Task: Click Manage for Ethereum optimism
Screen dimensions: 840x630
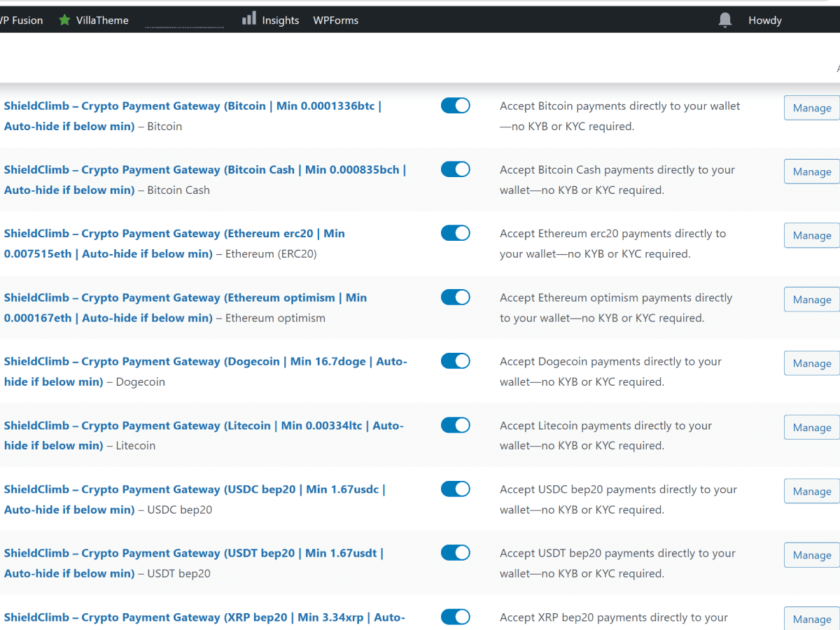Action: click(812, 300)
